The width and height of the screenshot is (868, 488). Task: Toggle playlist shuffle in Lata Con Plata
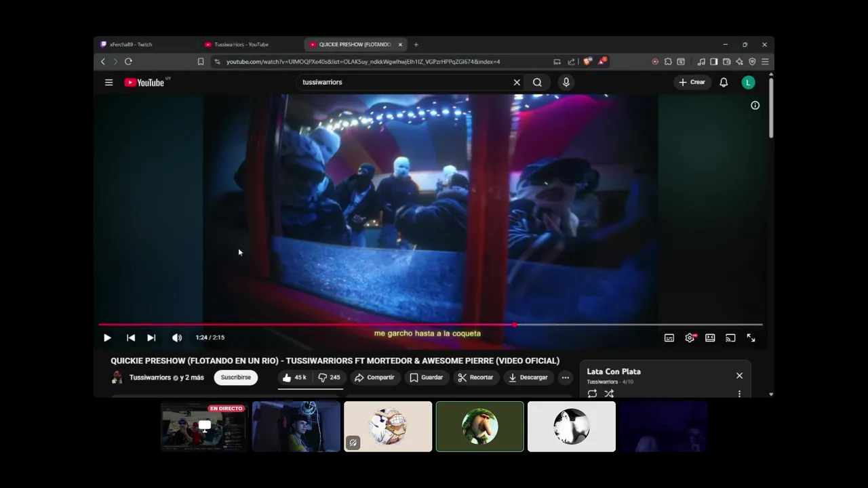(609, 394)
